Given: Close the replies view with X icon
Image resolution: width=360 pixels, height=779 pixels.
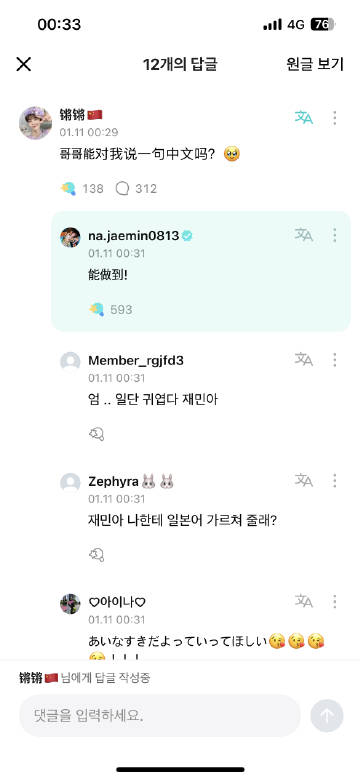Looking at the screenshot, I should 23,64.
